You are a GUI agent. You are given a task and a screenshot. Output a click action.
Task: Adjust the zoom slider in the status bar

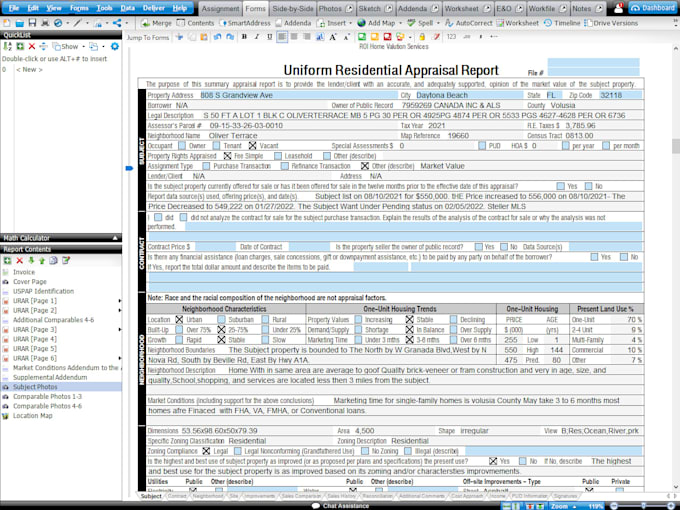coord(643,506)
